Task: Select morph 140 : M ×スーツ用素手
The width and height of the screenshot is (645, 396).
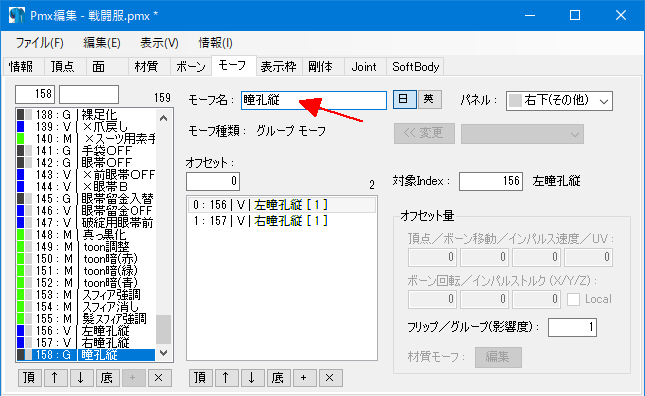Action: click(x=86, y=139)
